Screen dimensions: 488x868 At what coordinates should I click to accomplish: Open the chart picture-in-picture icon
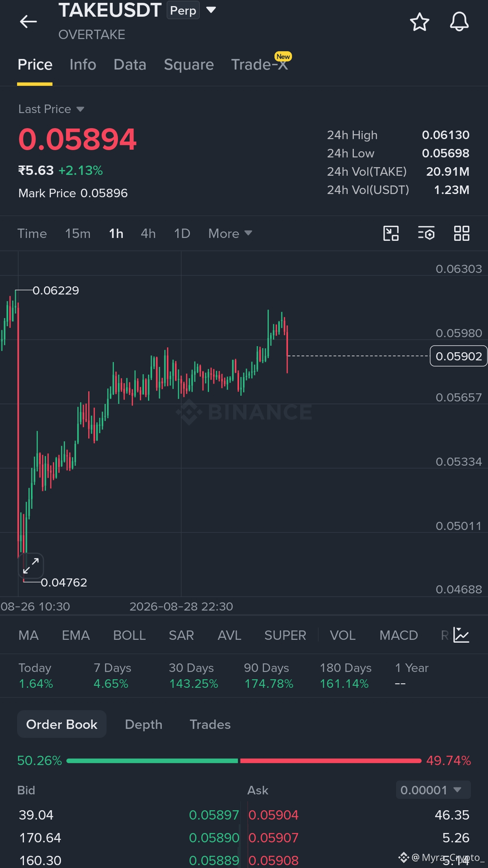pyautogui.click(x=391, y=233)
